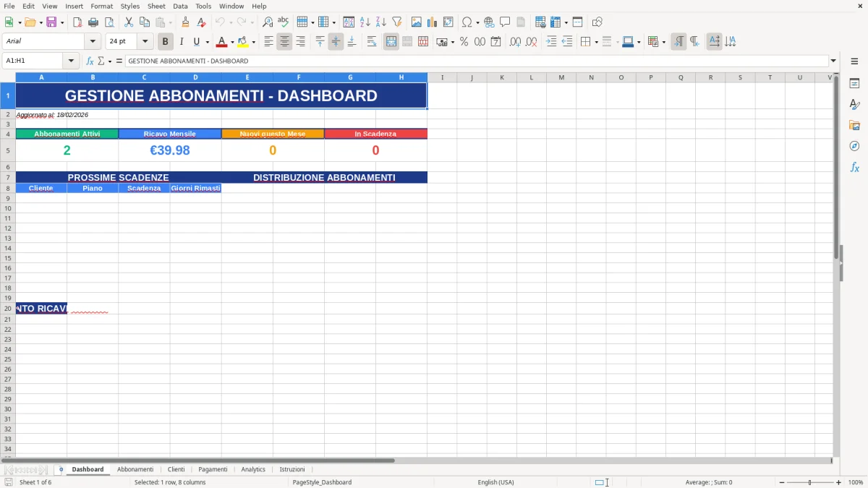
Task: Expand the background color picker options
Action: pyautogui.click(x=252, y=41)
